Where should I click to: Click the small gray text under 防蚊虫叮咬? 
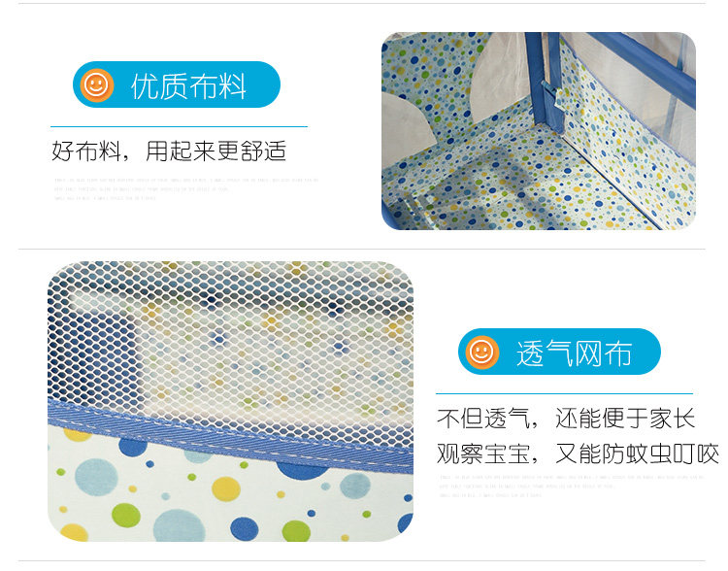pyautogui.click(x=572, y=486)
